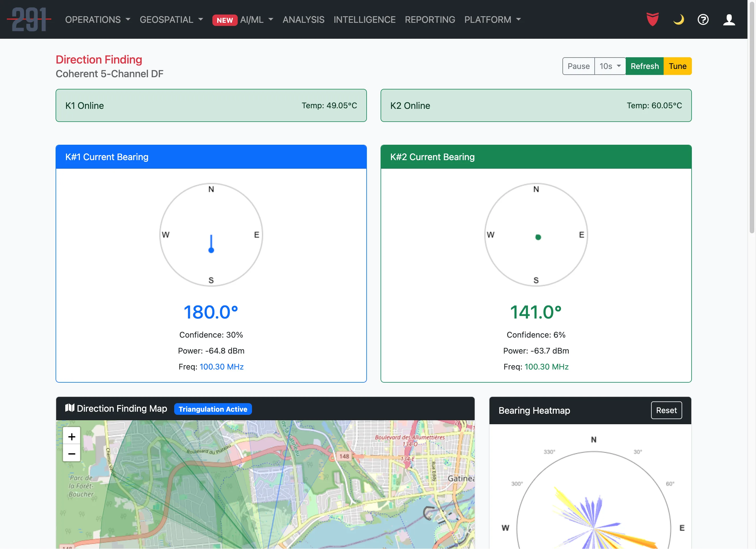Open the 10s refresh interval dropdown
This screenshot has height=549, width=756.
(x=610, y=66)
